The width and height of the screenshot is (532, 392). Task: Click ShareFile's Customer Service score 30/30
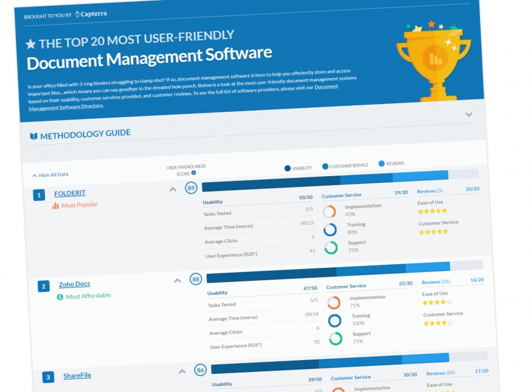point(410,375)
